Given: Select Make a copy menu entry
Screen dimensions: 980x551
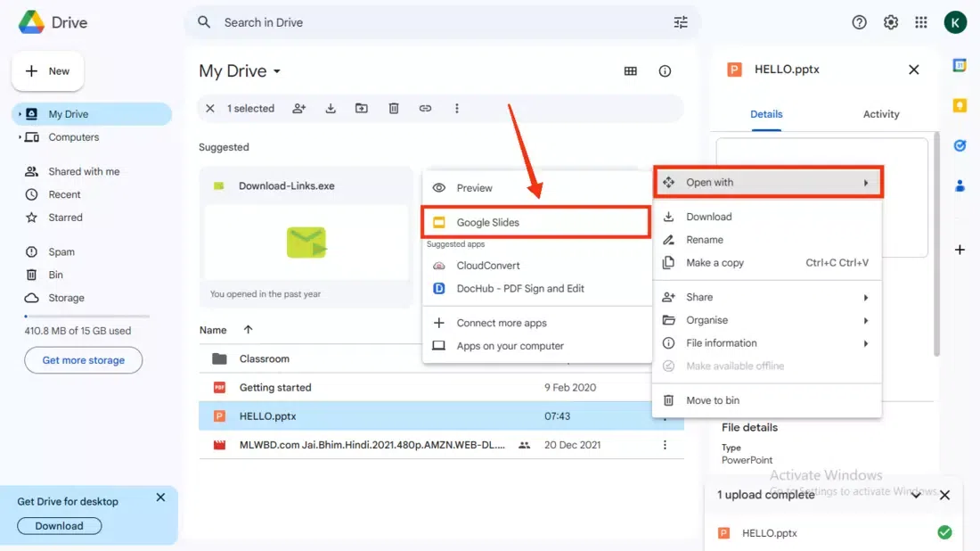Looking at the screenshot, I should point(767,263).
